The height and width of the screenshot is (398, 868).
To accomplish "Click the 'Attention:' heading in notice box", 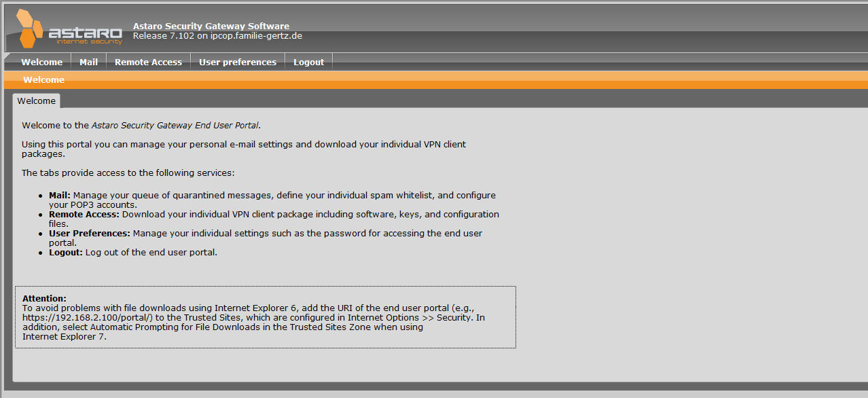I will (44, 298).
